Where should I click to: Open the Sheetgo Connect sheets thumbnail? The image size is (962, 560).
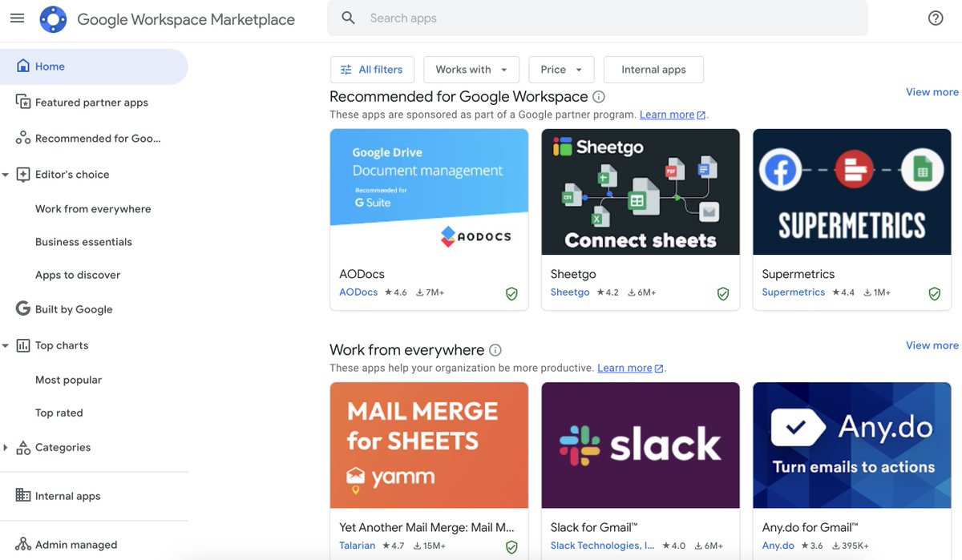click(641, 191)
